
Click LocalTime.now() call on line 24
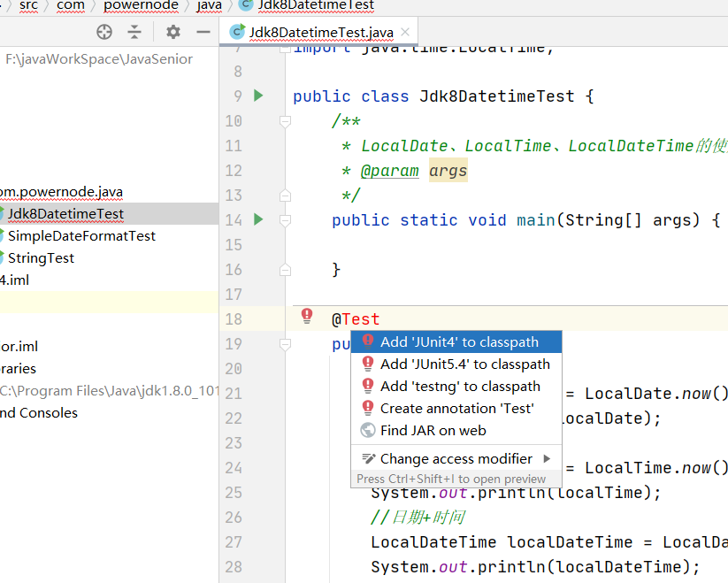656,468
